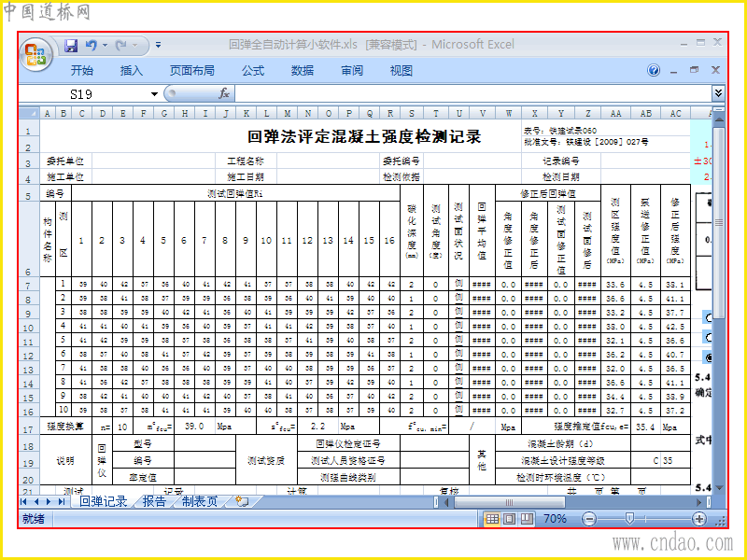
Task: Click the zoom slider handle
Action: (x=629, y=519)
